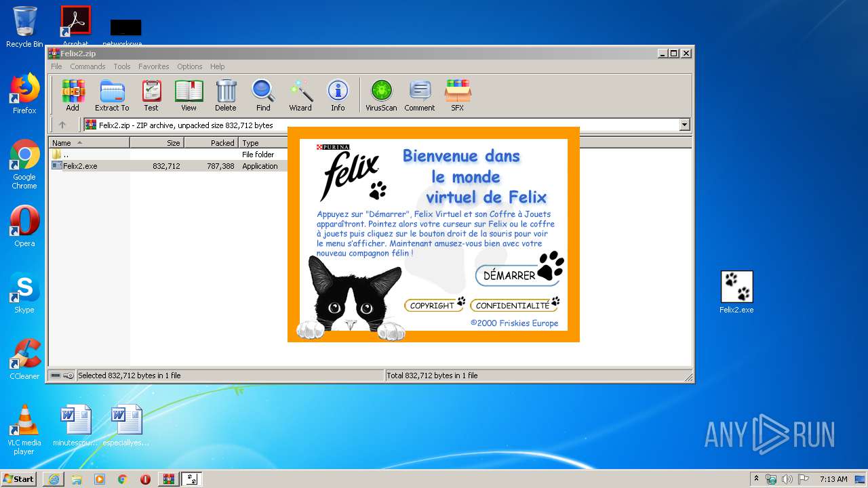Image resolution: width=868 pixels, height=488 pixels.
Task: Sort by Packed column header
Action: pyautogui.click(x=211, y=143)
